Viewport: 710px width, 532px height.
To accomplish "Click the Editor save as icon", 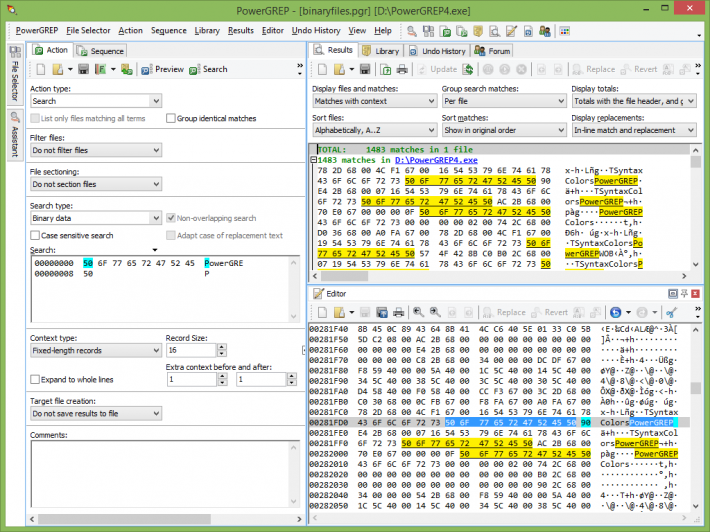I will [x=382, y=312].
